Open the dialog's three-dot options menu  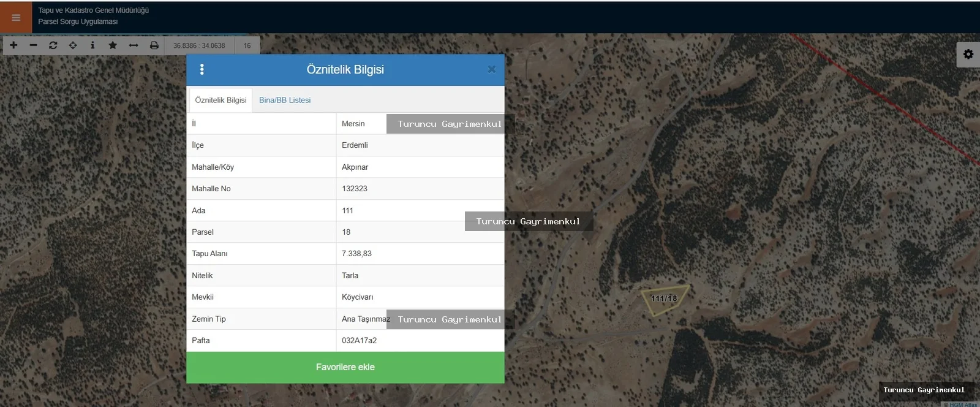click(202, 69)
